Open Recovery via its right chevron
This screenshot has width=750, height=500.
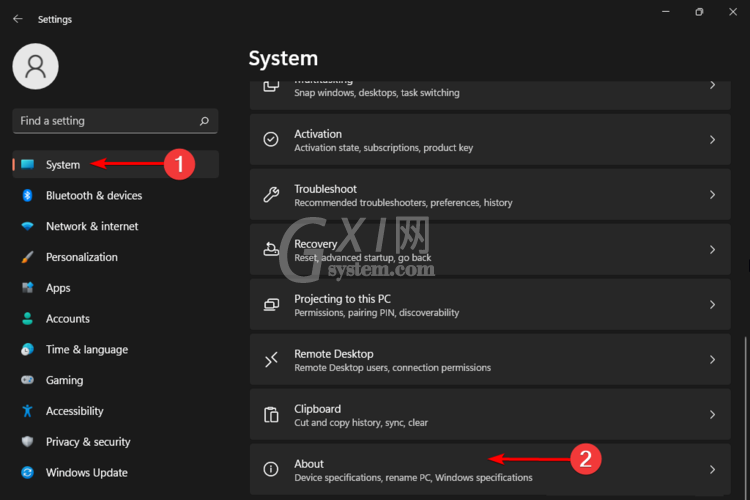tap(712, 250)
